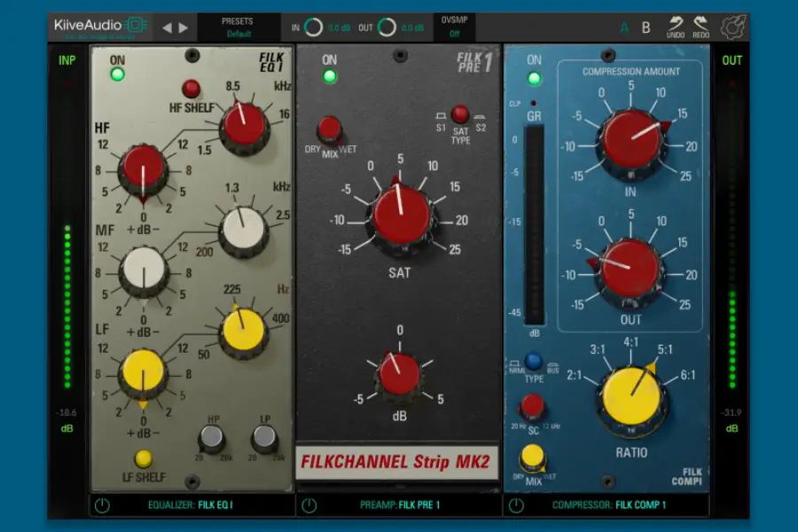
Task: Click the preamp dB output knob
Action: [x=399, y=376]
